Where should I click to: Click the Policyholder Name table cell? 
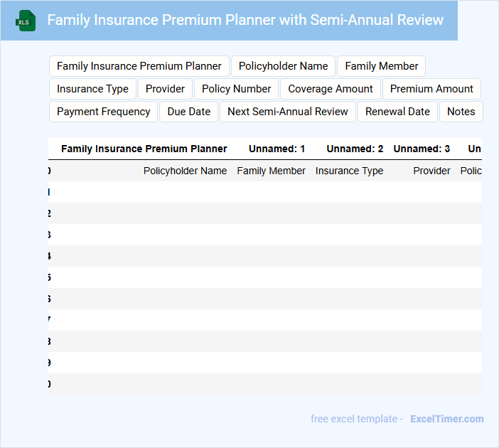click(185, 171)
